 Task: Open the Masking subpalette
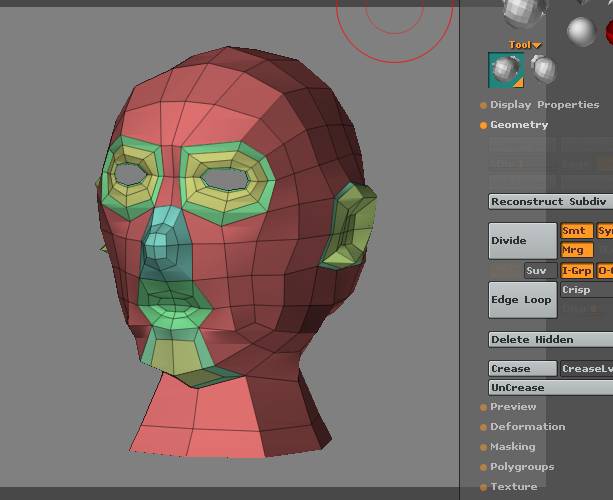(x=512, y=447)
